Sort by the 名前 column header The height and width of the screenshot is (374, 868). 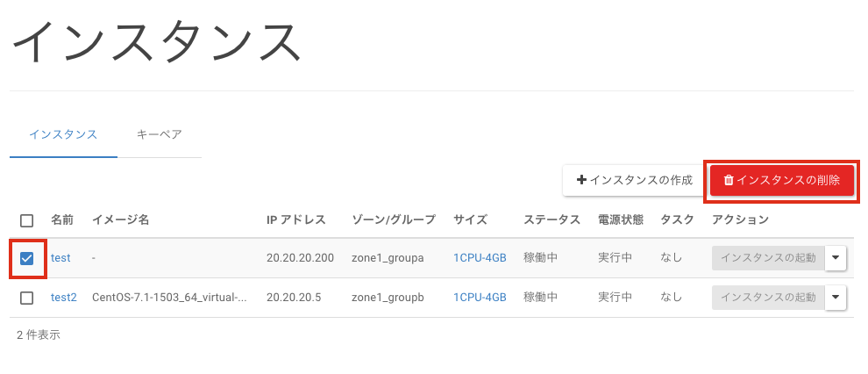[x=62, y=219]
